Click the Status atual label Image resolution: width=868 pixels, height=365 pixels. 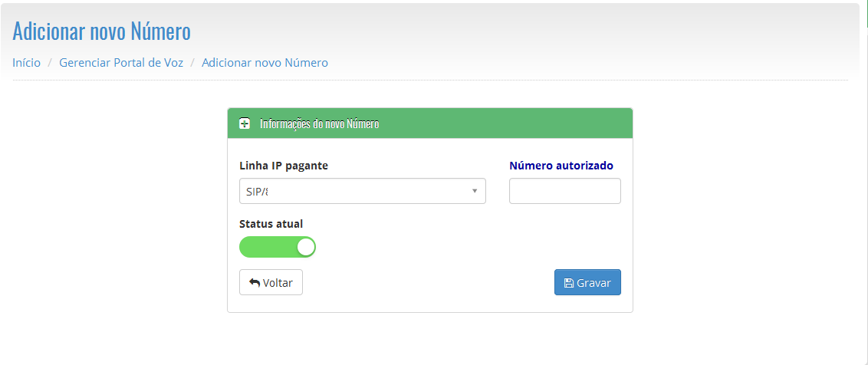271,224
